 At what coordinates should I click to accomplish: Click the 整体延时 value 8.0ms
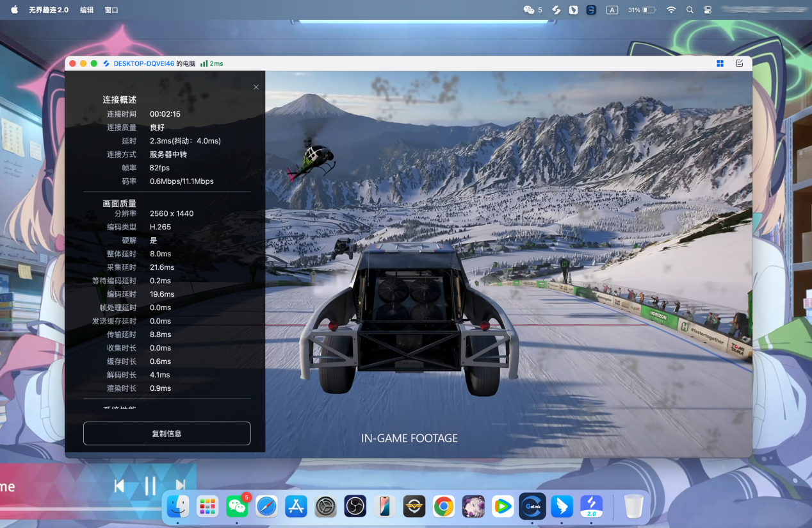[160, 254]
